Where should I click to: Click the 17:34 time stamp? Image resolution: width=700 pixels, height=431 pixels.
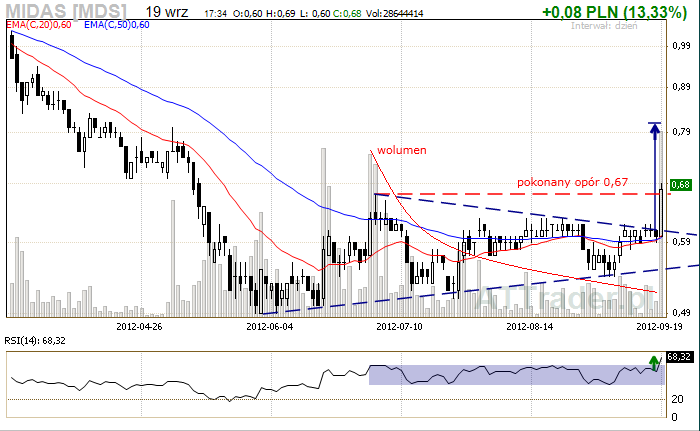(x=215, y=14)
